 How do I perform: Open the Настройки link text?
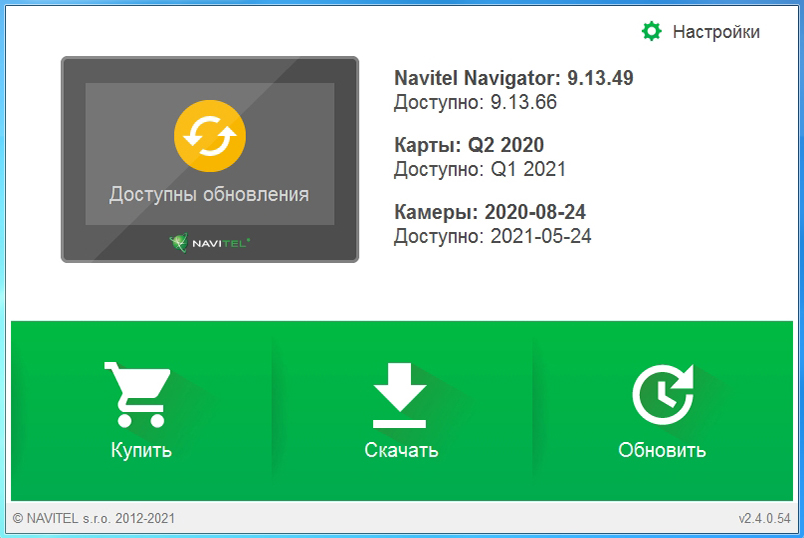coord(716,32)
